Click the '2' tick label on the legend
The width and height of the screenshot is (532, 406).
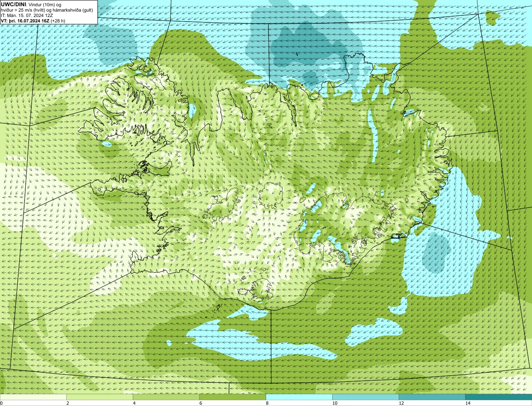point(67,403)
